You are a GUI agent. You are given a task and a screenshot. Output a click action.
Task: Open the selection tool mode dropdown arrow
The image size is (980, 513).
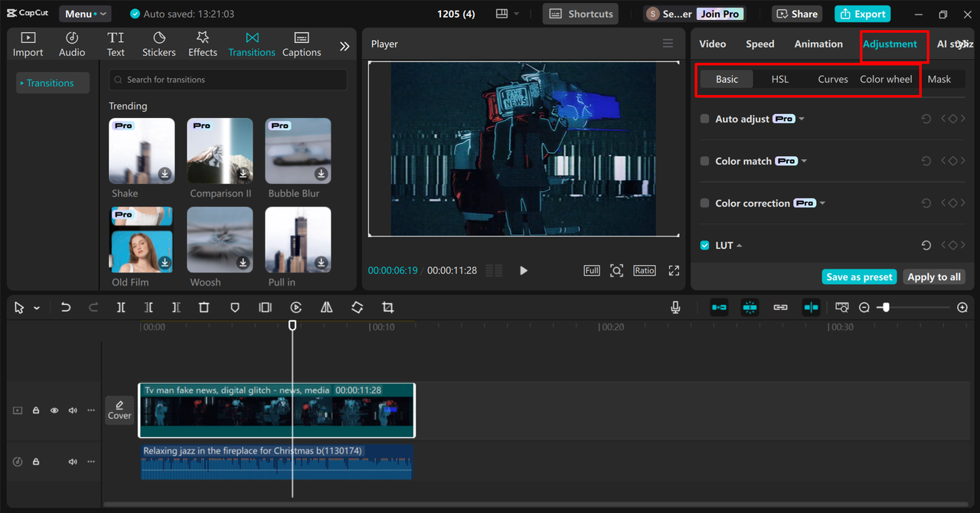coord(37,308)
